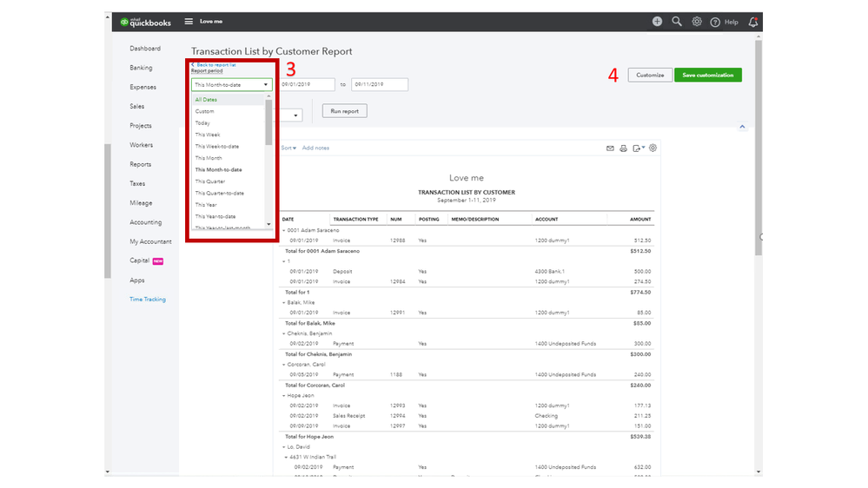The image size is (868, 488).
Task: Click the start date field 09/01/2019
Action: tap(307, 85)
